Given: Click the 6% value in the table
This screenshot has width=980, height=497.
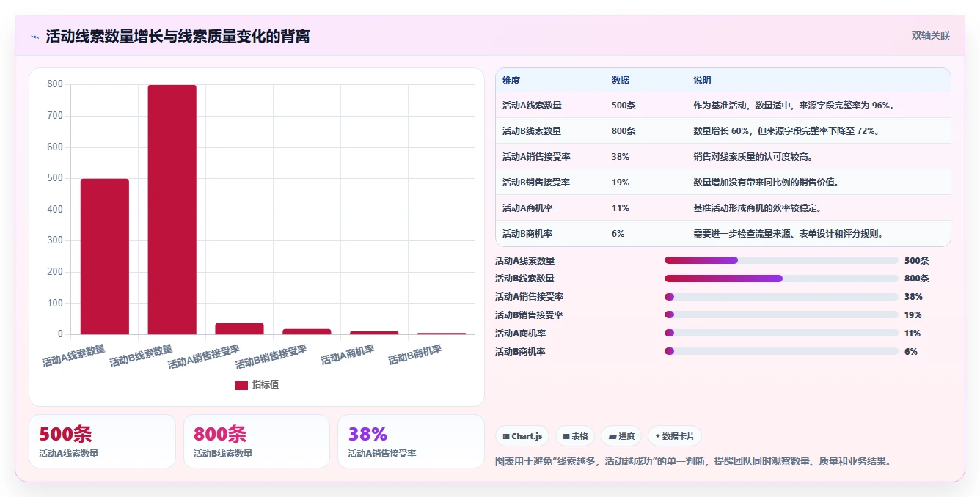Looking at the screenshot, I should [x=618, y=234].
